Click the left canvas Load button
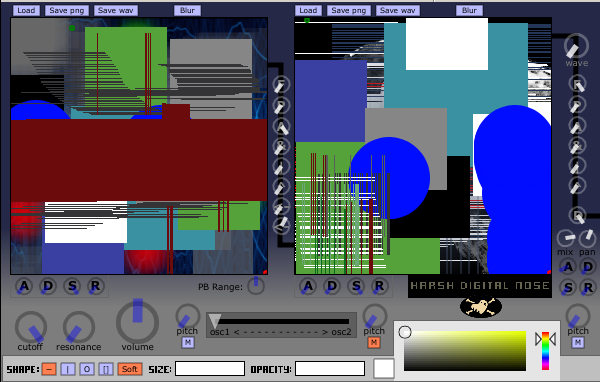This screenshot has width=600, height=382. pos(26,10)
